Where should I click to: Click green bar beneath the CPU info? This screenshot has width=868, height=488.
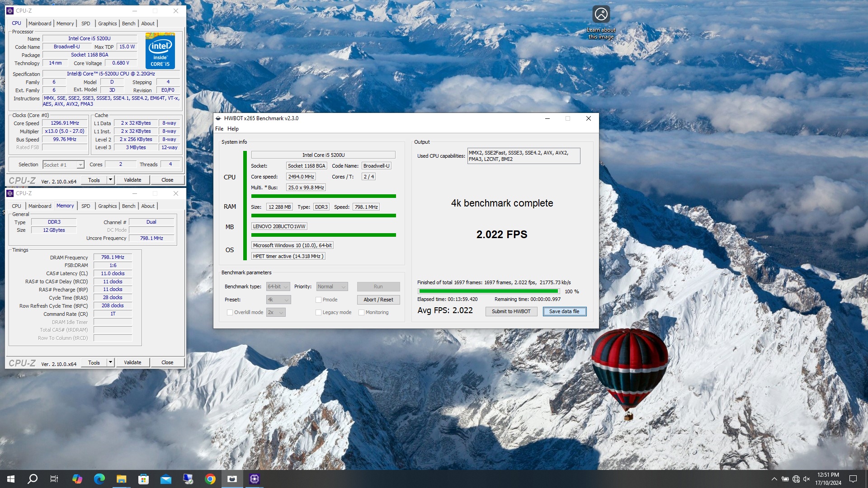point(324,196)
